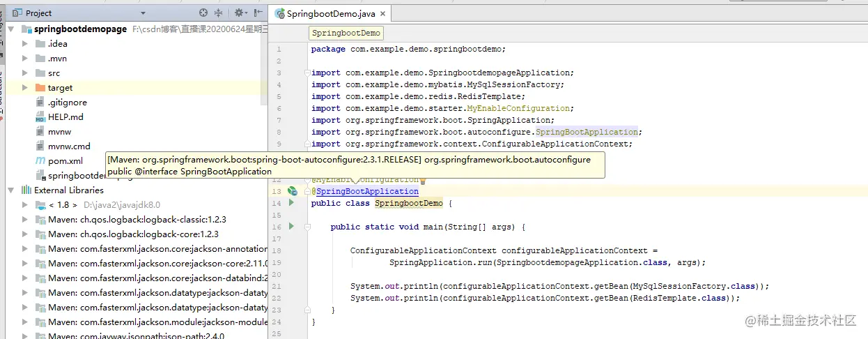Click the External Libraries bookshelf icon
This screenshot has height=339, width=868.
[26, 190]
